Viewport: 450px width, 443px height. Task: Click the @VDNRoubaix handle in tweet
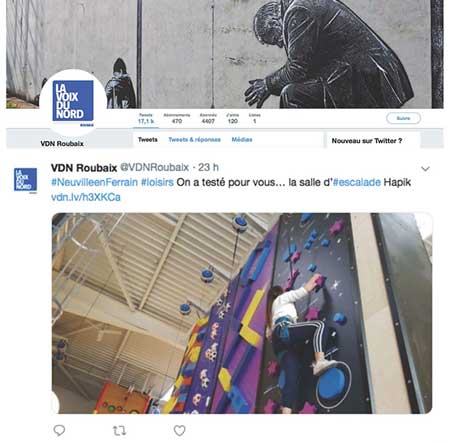pyautogui.click(x=154, y=167)
